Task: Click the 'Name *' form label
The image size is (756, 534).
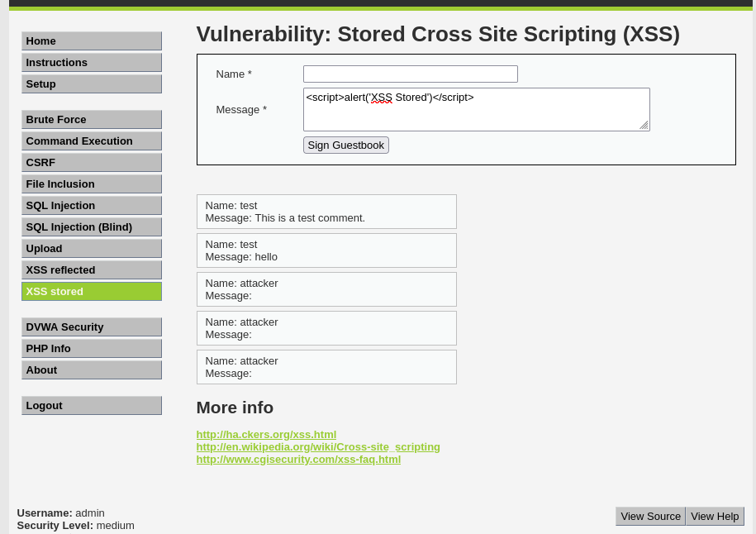Action: (x=234, y=74)
